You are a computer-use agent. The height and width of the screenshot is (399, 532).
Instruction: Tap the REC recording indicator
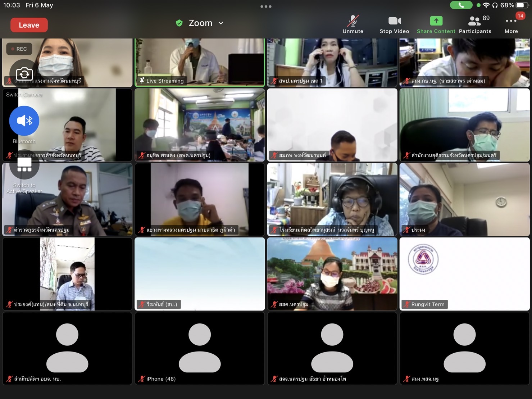pyautogui.click(x=19, y=49)
